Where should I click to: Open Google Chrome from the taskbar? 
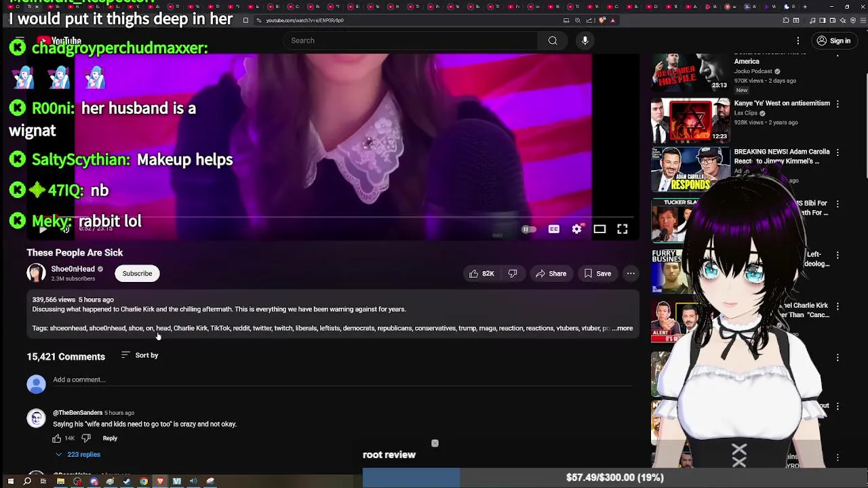point(144,482)
